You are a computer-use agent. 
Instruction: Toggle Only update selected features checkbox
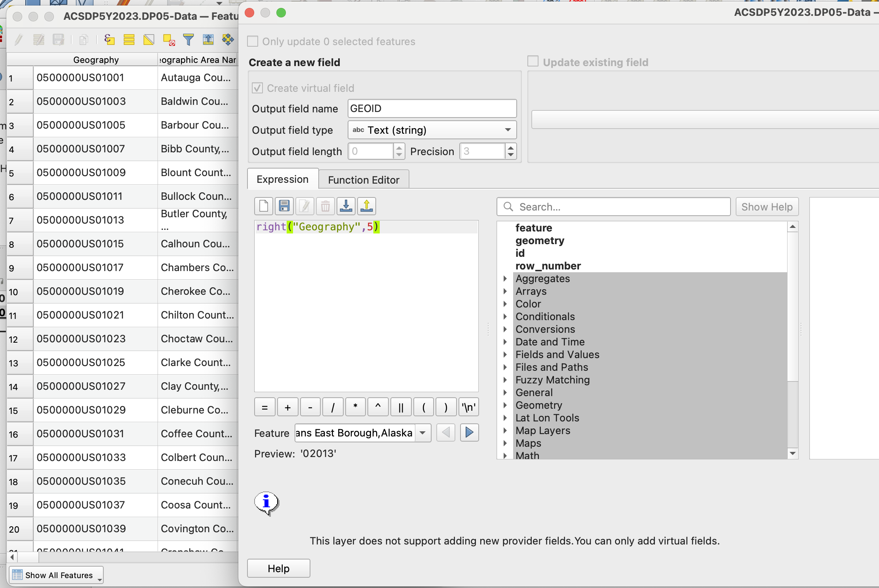coord(253,41)
